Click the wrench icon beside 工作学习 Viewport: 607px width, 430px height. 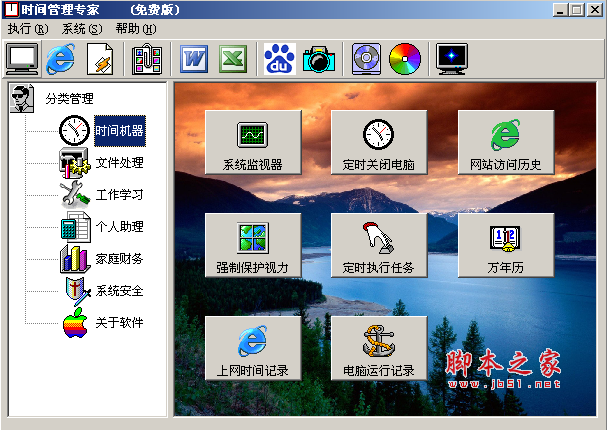click(x=74, y=194)
